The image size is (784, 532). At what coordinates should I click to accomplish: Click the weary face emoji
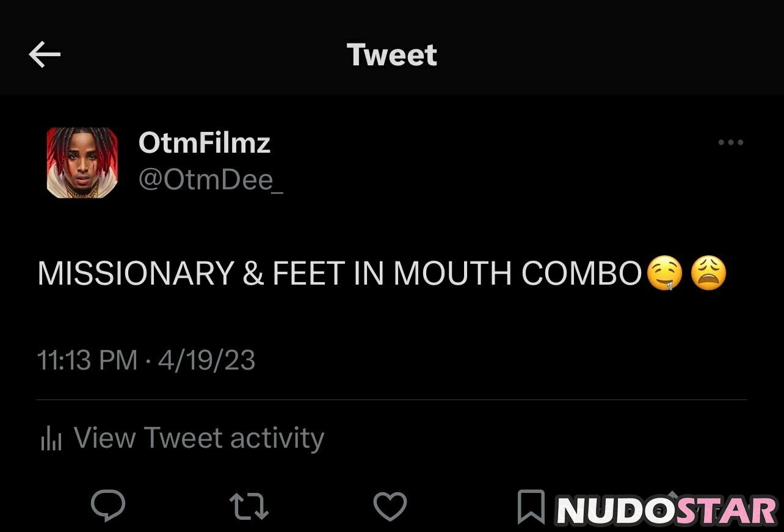(708, 273)
